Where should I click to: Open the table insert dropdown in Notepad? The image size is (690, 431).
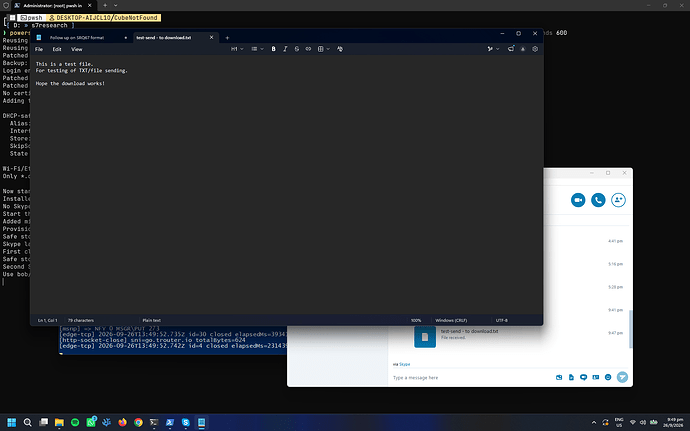point(323,49)
